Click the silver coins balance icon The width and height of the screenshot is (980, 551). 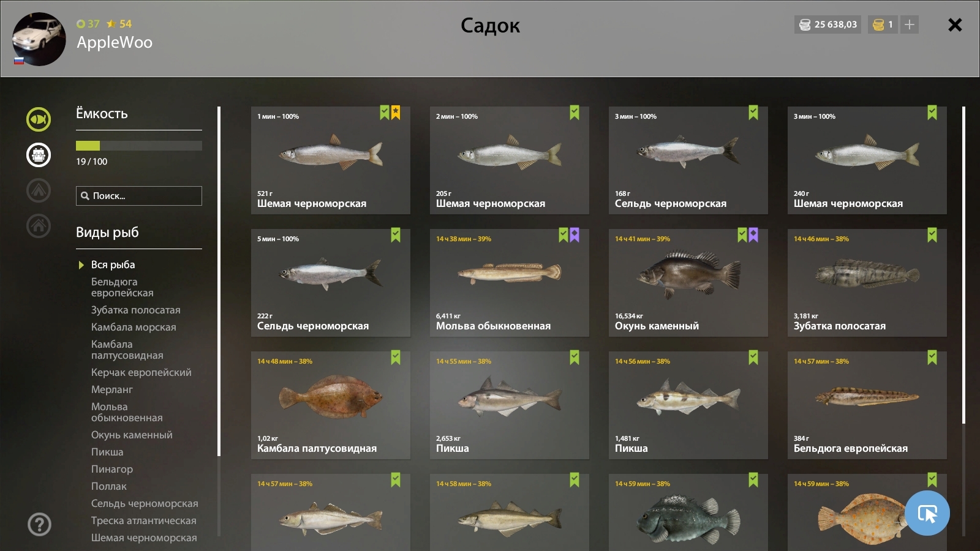805,24
